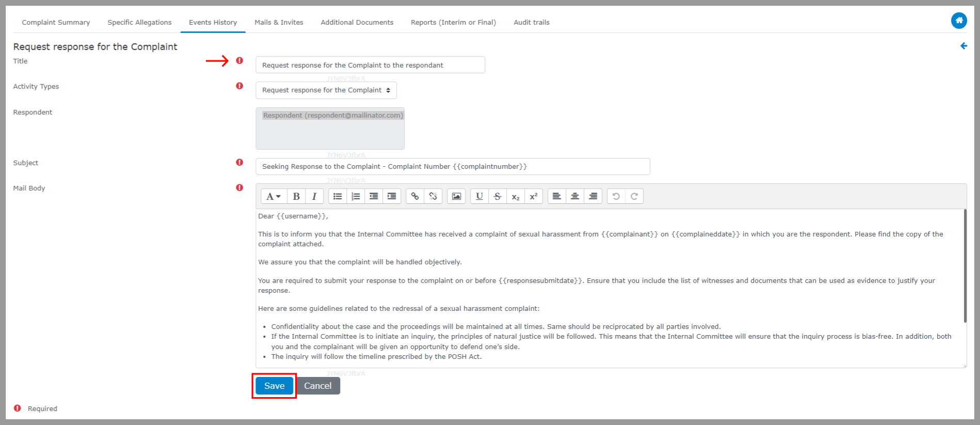Insert an image in mail body

click(456, 196)
